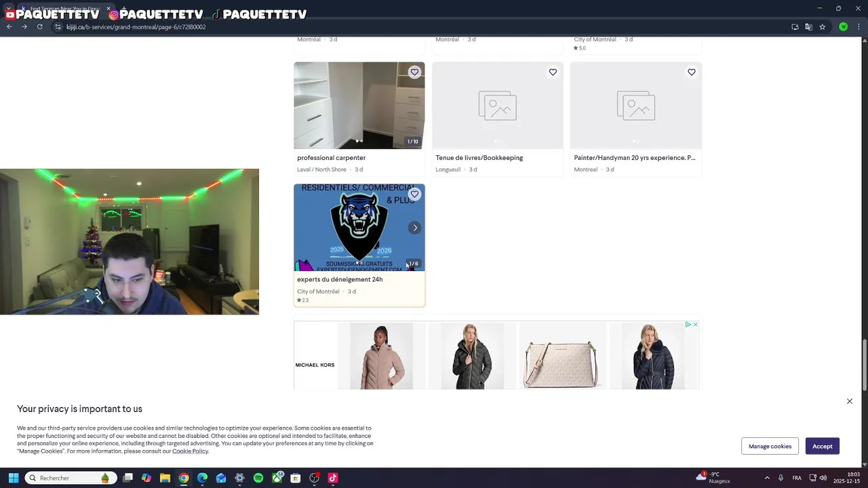868x488 pixels.
Task: Select the Find Services Near You tab
Action: (64, 9)
